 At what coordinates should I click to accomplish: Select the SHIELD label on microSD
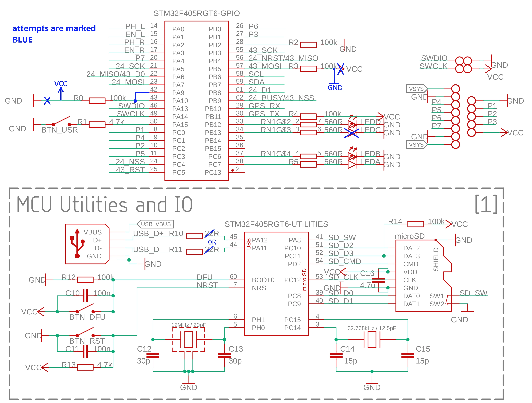[436, 259]
